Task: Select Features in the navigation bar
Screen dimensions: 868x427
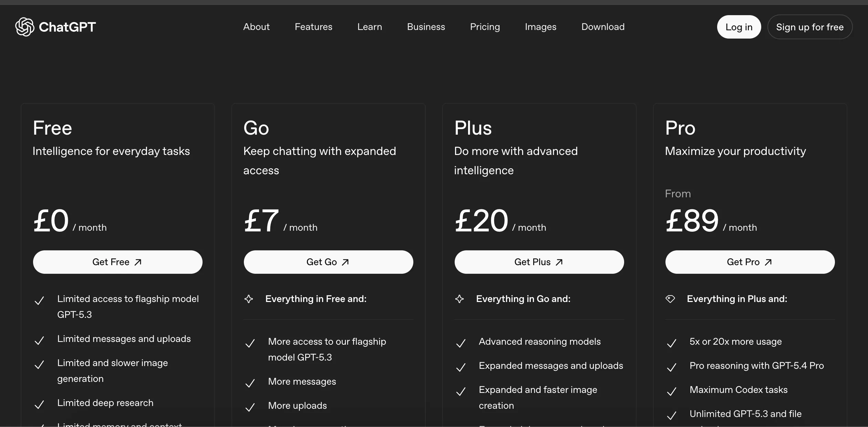Action: (313, 27)
